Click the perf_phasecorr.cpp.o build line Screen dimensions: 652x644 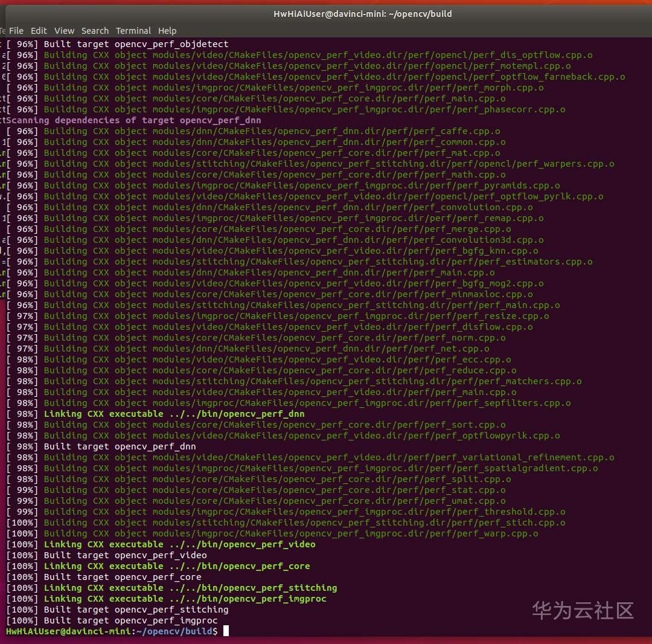(x=286, y=109)
